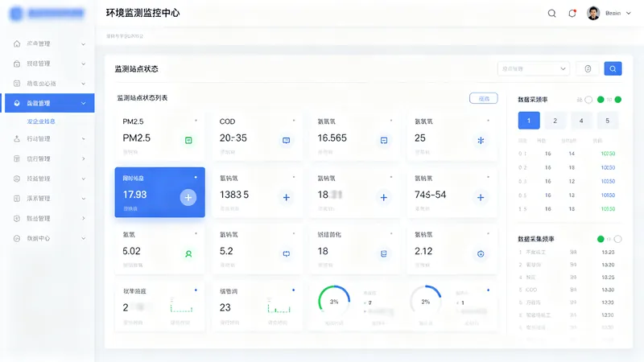Click the 18:25 time in the lower list
The width and height of the screenshot is (644, 362).
[608, 277]
